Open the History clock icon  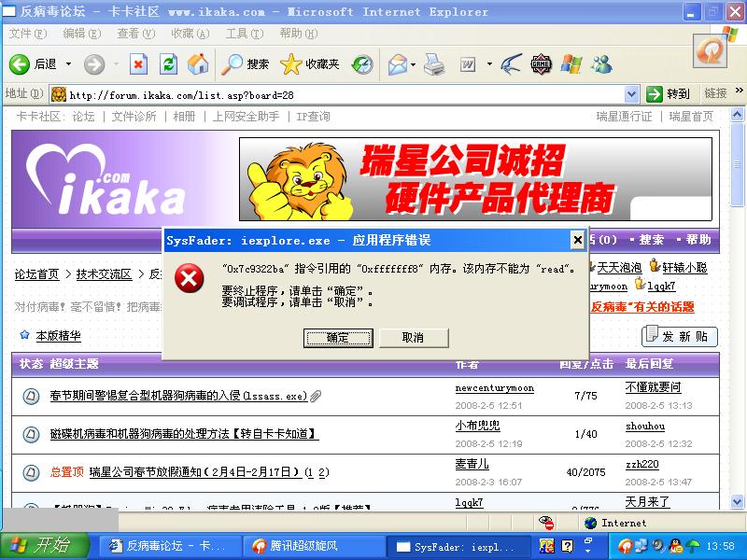(362, 64)
